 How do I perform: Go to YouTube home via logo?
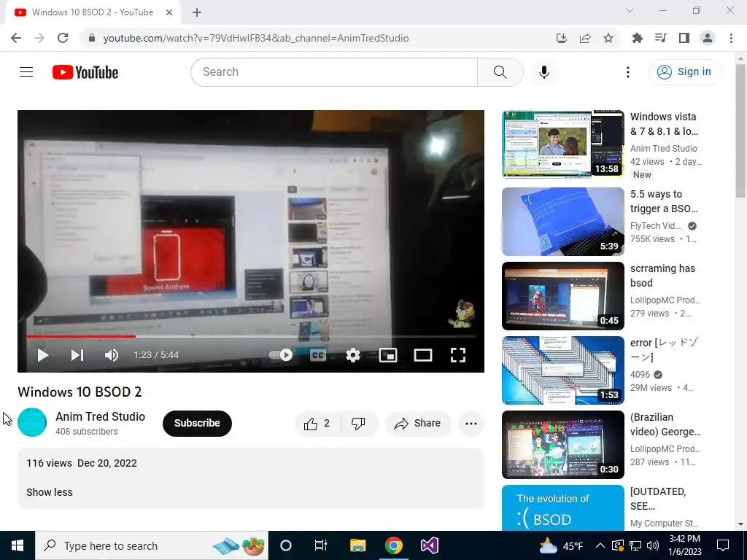85,72
